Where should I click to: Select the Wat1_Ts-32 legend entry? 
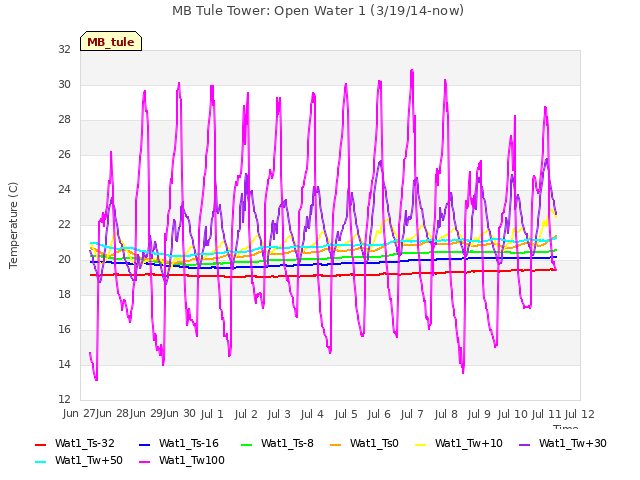click(75, 443)
